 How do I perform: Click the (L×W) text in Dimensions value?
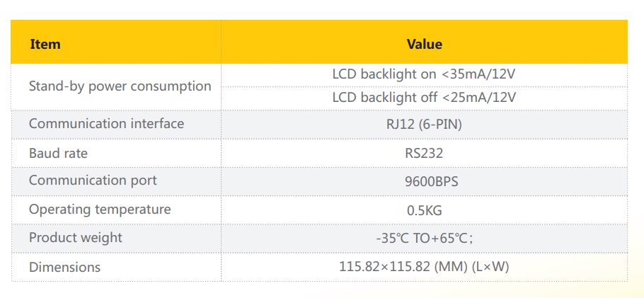[490, 266]
